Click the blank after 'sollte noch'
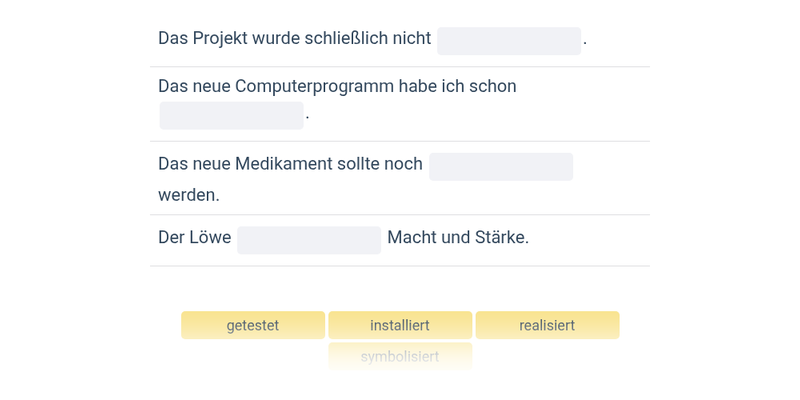Viewport: 800px width, 400px height. tap(501, 167)
